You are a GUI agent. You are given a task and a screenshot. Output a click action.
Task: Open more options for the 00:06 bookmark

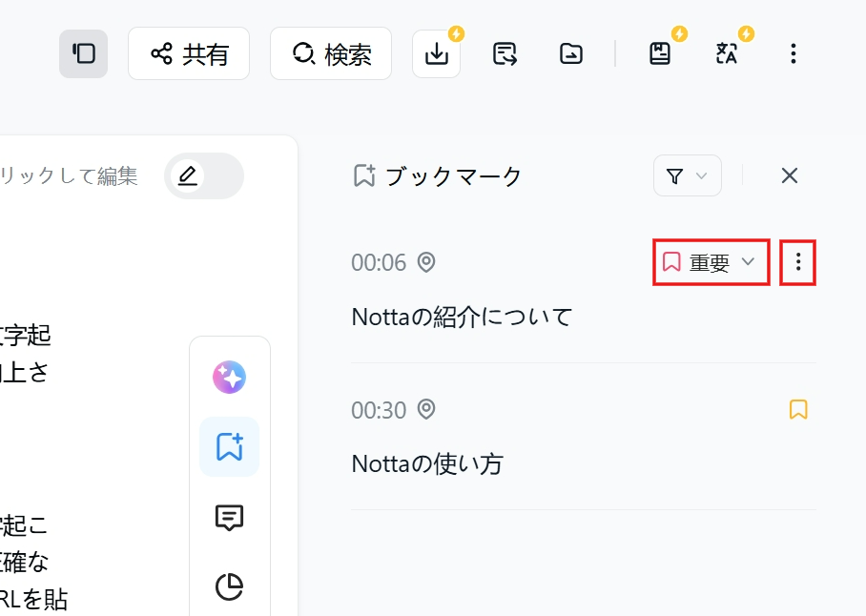point(797,262)
